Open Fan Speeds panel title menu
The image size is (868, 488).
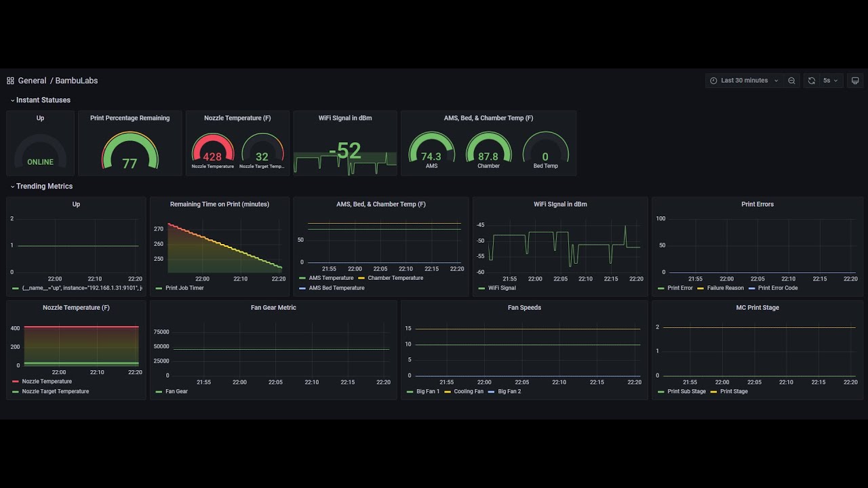click(x=524, y=308)
